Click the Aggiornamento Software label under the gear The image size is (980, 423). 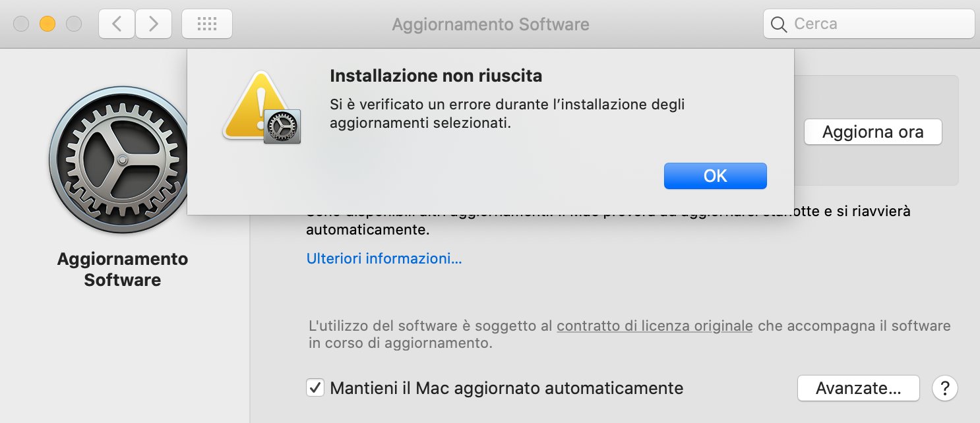pyautogui.click(x=123, y=269)
